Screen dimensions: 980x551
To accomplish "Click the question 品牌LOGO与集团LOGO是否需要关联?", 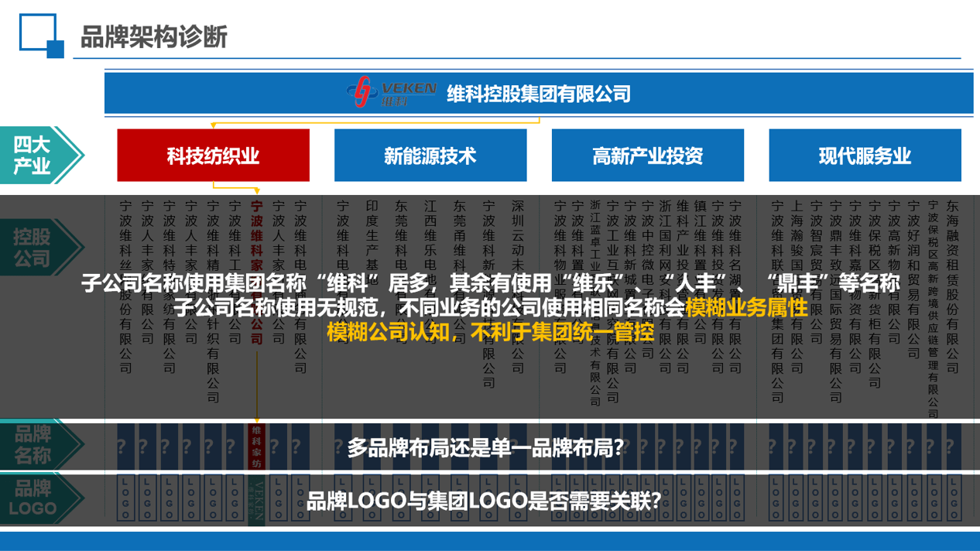I will (x=484, y=501).
